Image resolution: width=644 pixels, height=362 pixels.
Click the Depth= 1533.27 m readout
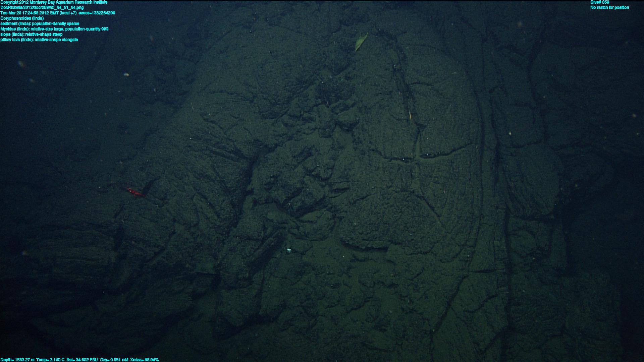pyautogui.click(x=17, y=360)
